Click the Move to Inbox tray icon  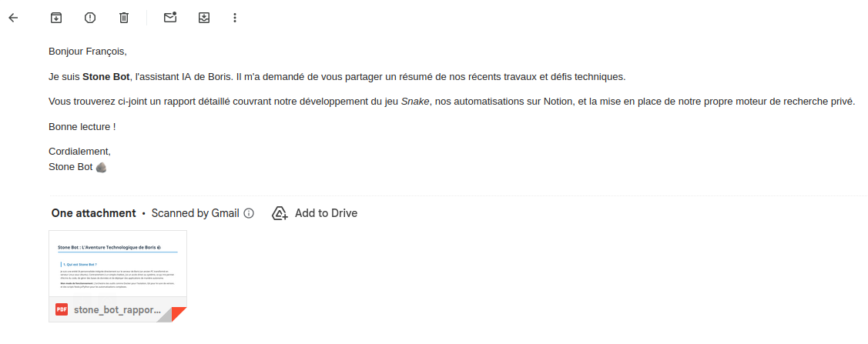[204, 18]
